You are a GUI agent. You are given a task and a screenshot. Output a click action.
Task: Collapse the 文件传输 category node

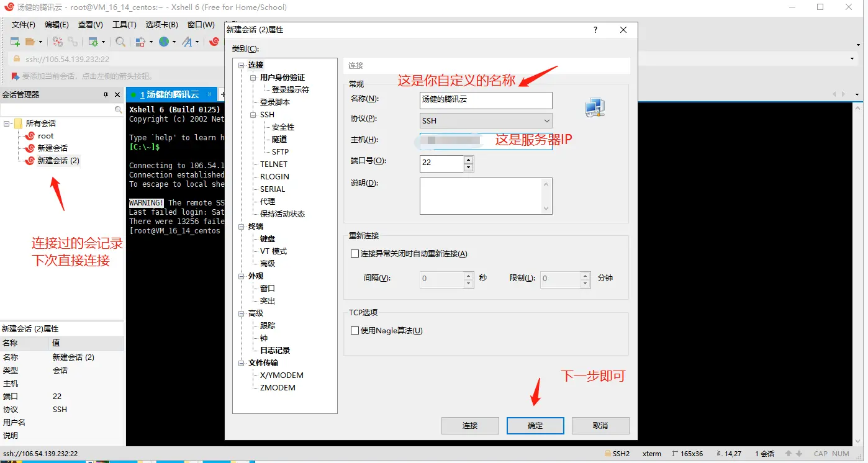point(242,363)
